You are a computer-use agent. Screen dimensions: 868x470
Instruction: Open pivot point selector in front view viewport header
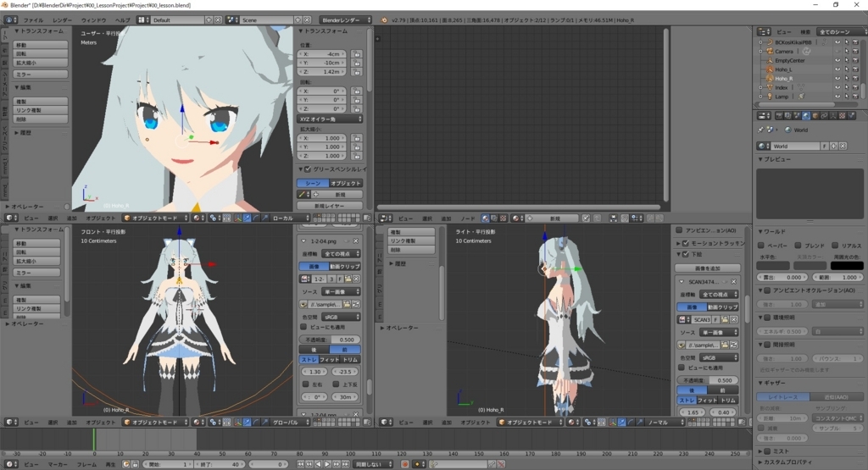(214, 422)
